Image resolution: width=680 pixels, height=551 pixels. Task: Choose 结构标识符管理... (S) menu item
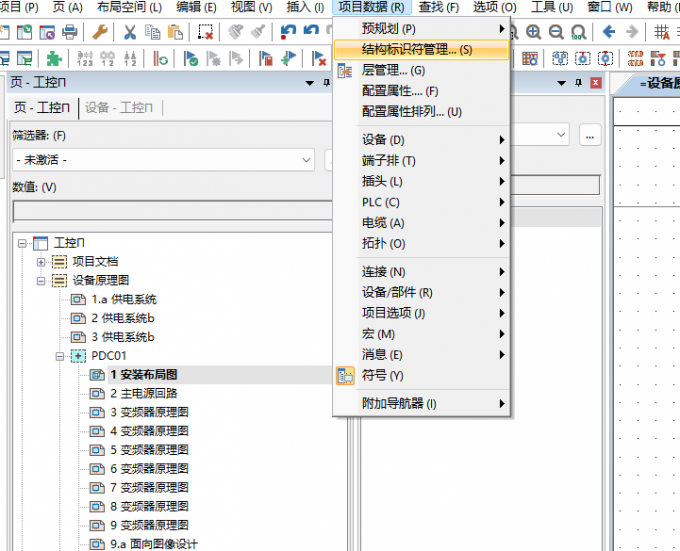(421, 49)
